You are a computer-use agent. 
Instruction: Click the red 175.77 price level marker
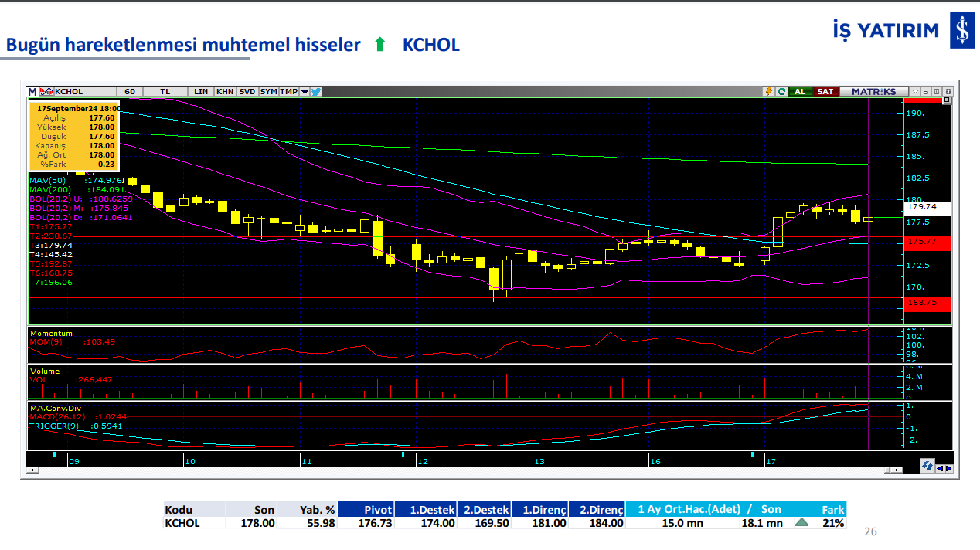click(927, 243)
